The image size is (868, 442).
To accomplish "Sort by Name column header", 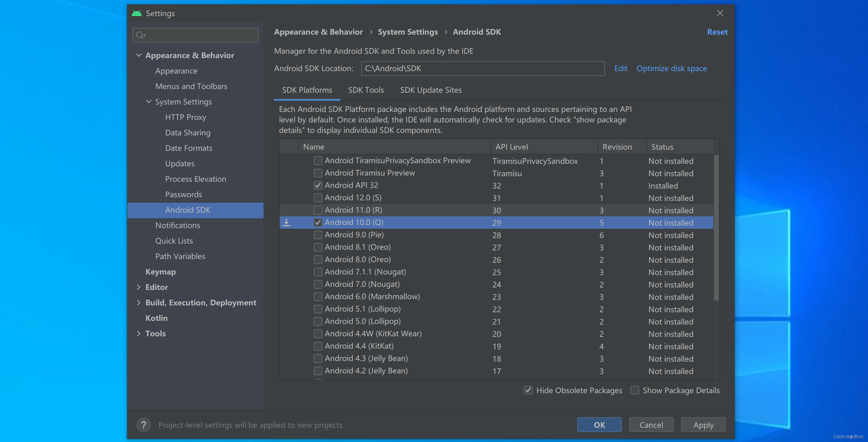I will pyautogui.click(x=395, y=147).
